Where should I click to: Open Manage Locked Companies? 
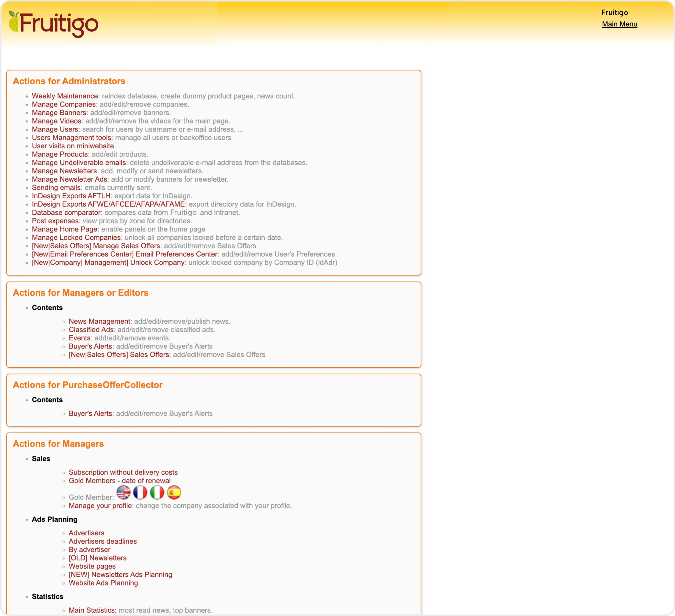(x=76, y=238)
